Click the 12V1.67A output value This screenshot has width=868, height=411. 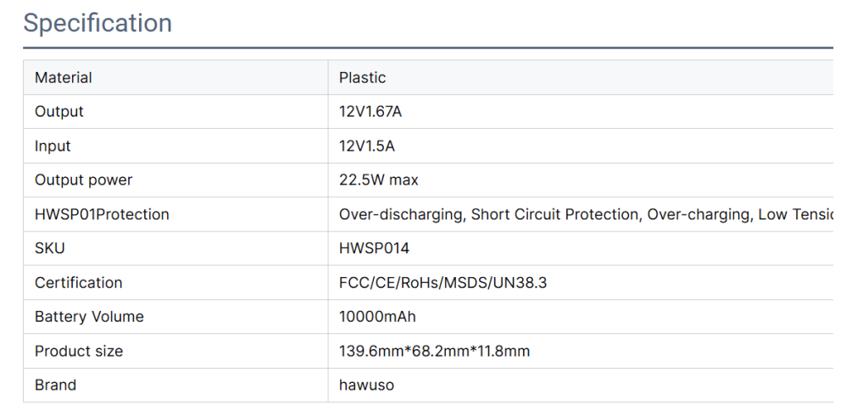click(370, 112)
